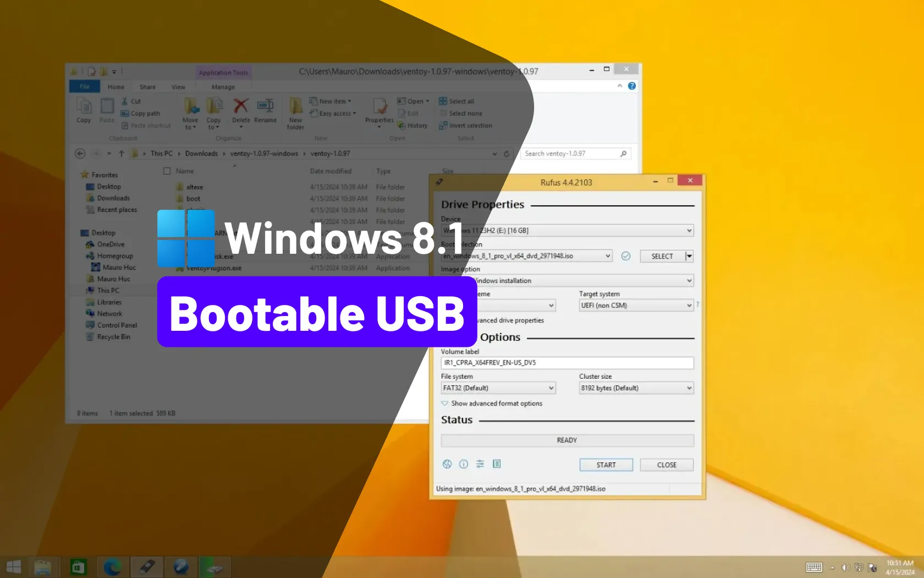This screenshot has height=578, width=924.
Task: Show the Rufus log icon
Action: (497, 464)
